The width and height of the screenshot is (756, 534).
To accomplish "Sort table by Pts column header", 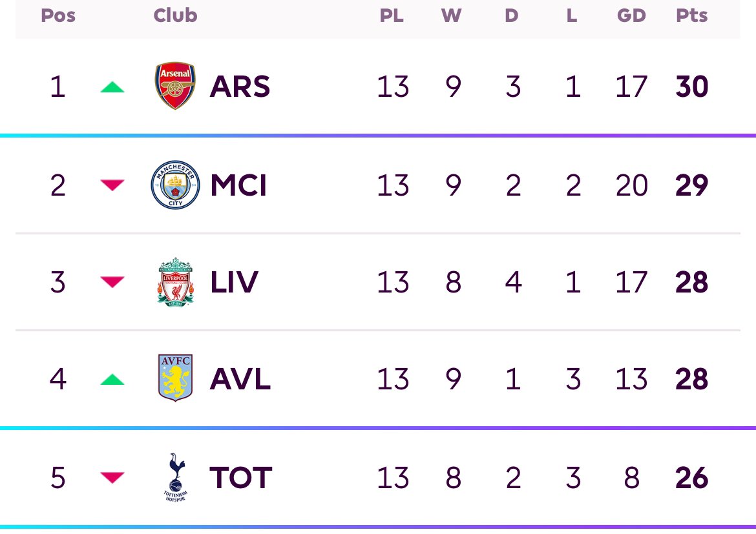I will pyautogui.click(x=691, y=15).
